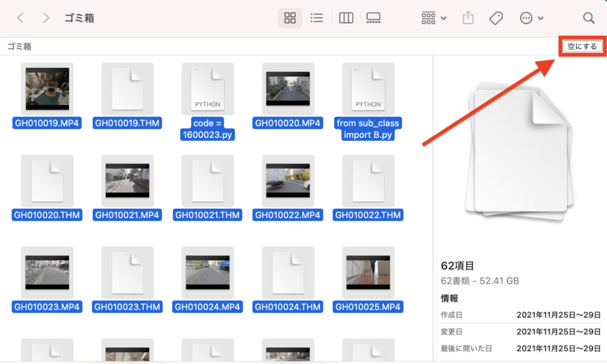Viewport: 607px width, 364px height.
Task: Click the GH010020.MP4 file name label
Action: click(288, 123)
